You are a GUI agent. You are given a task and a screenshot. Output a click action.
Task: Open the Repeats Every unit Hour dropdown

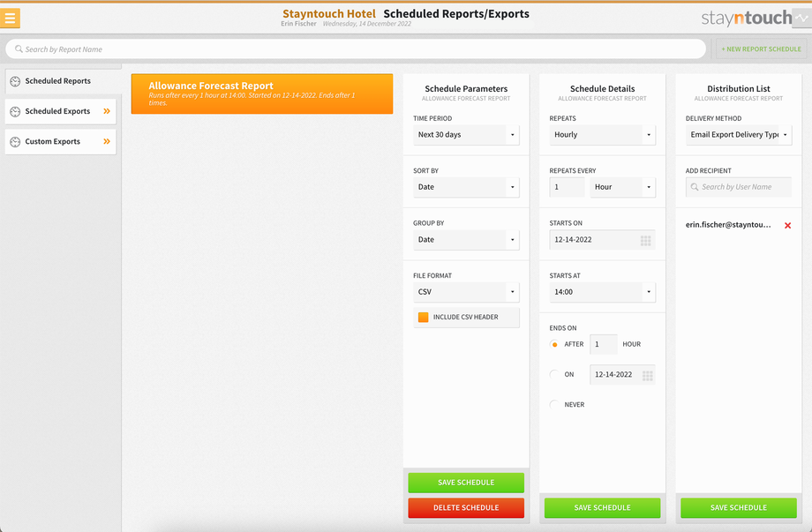point(622,187)
